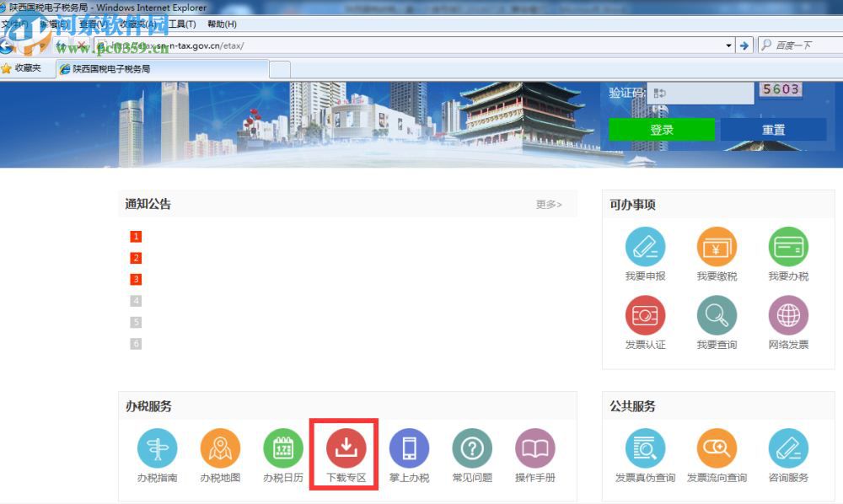The image size is (843, 504).
Task: Click the green 登录 login button
Action: point(662,129)
